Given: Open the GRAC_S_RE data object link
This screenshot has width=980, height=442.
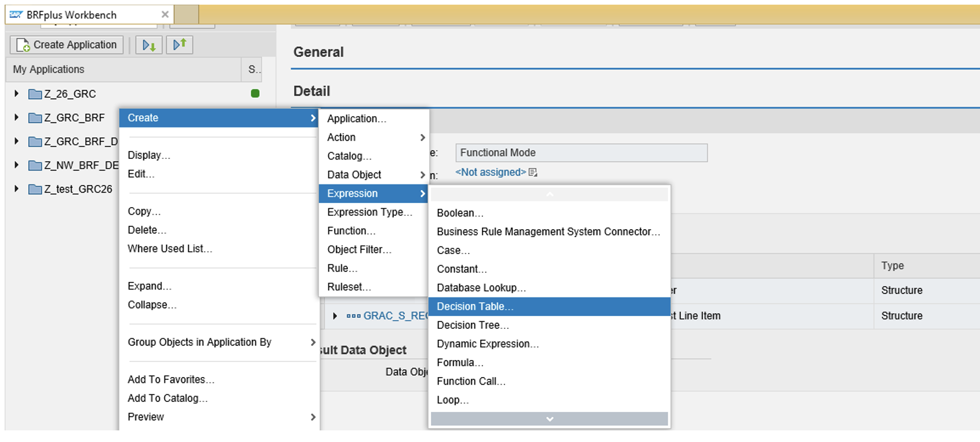Looking at the screenshot, I should pyautogui.click(x=395, y=316).
